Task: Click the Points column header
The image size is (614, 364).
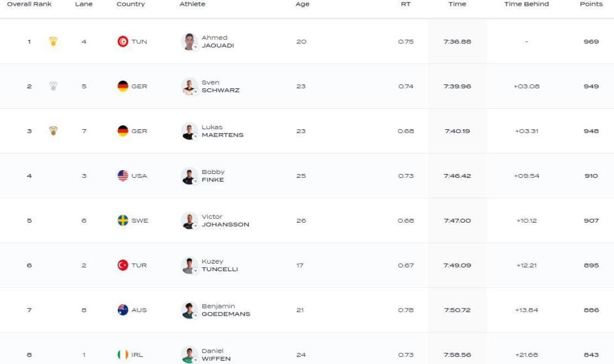Action: 591,4
